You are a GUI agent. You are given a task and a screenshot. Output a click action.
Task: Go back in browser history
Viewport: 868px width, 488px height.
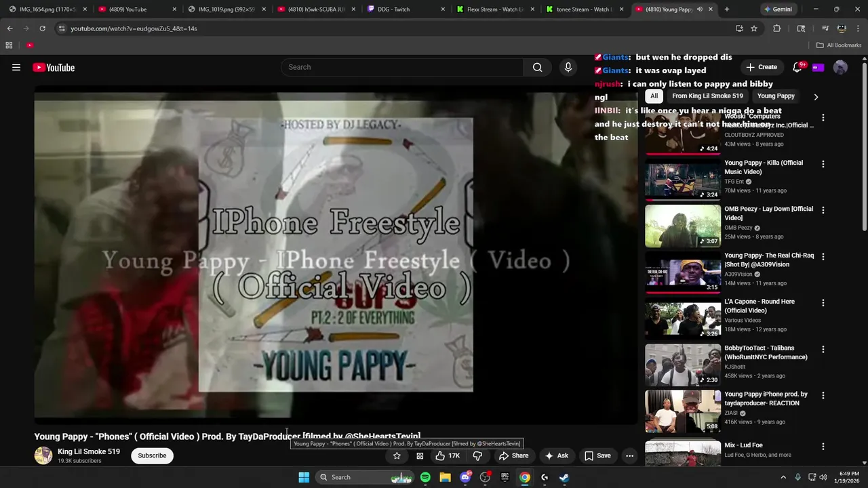tap(9, 28)
